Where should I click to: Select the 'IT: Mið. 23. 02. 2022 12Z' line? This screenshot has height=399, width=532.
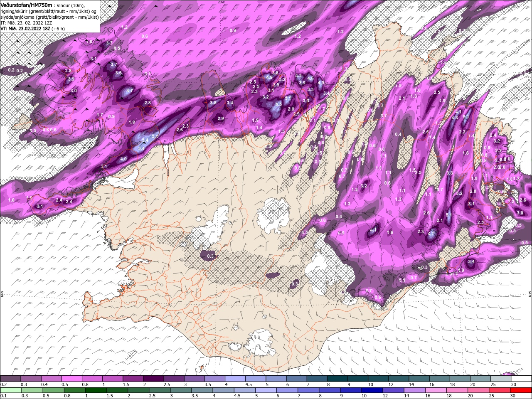27,23
